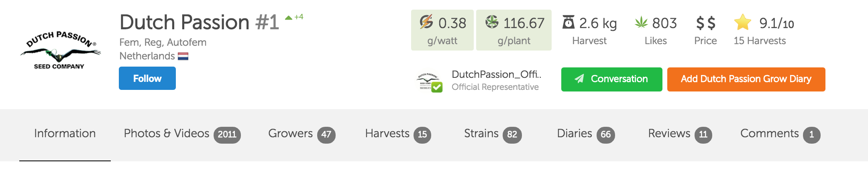The image size is (868, 195).
Task: Open the Strains tab
Action: click(x=493, y=134)
